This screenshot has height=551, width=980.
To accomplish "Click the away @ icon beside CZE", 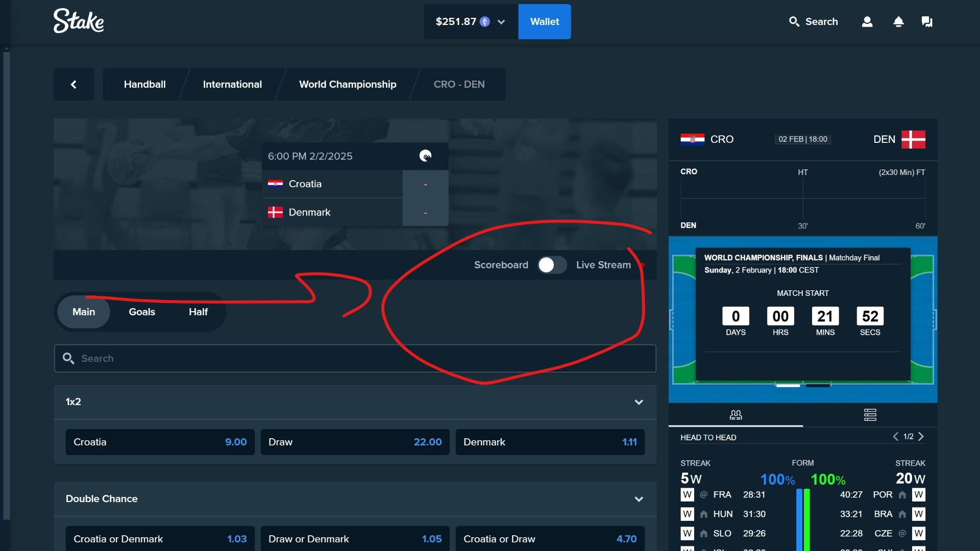I will click(x=902, y=533).
